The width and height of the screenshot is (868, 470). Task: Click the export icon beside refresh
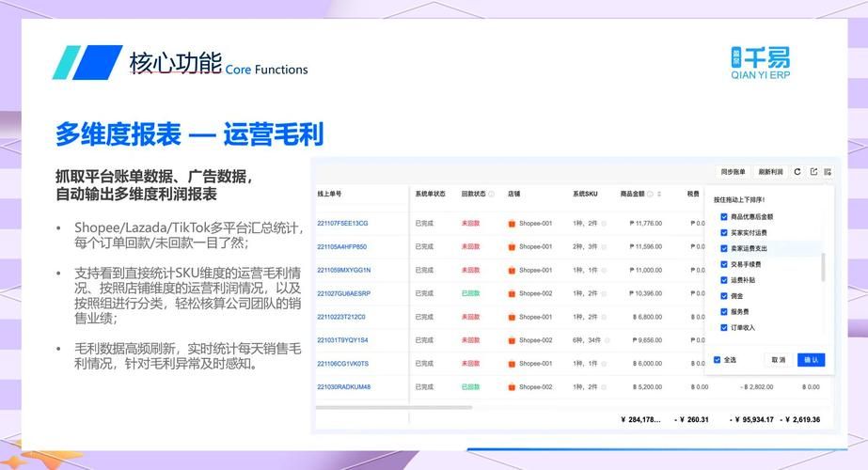point(813,172)
